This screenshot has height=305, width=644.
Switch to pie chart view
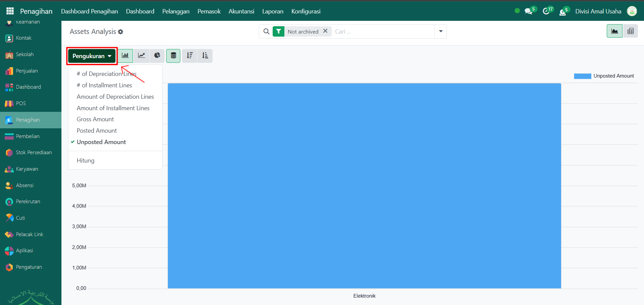pos(157,56)
